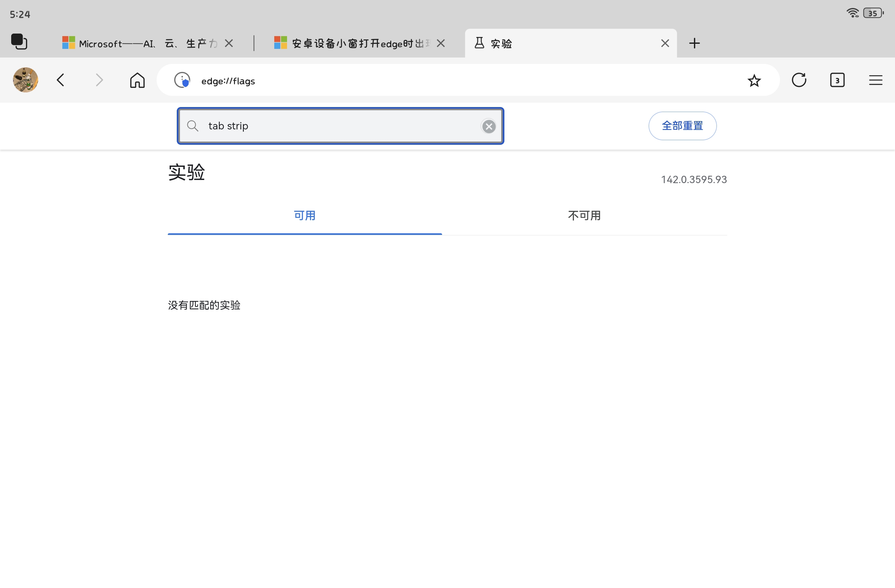Screen dimensions: 895x588
Task: Close the 实验 tab
Action: click(665, 43)
